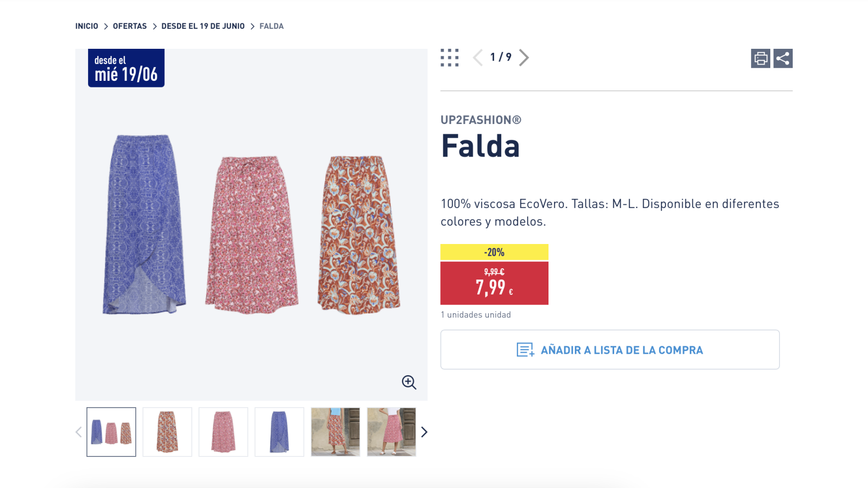Open the OFERTAS breadcrumb link
The width and height of the screenshot is (868, 488).
[x=129, y=25]
